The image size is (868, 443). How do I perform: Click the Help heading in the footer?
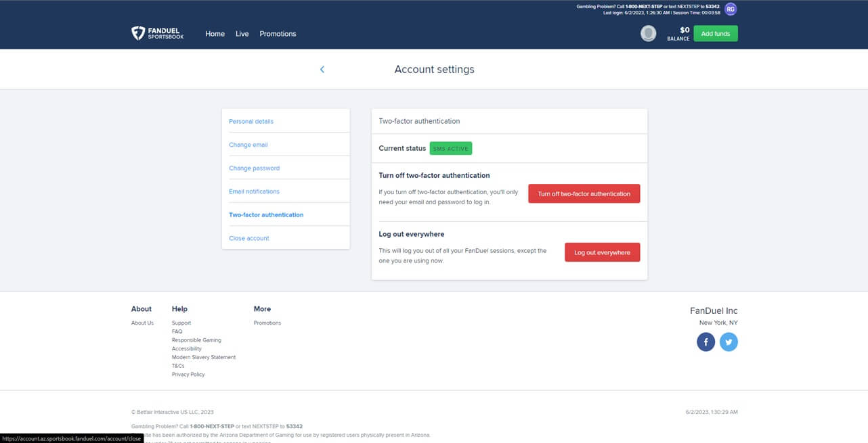pos(179,309)
